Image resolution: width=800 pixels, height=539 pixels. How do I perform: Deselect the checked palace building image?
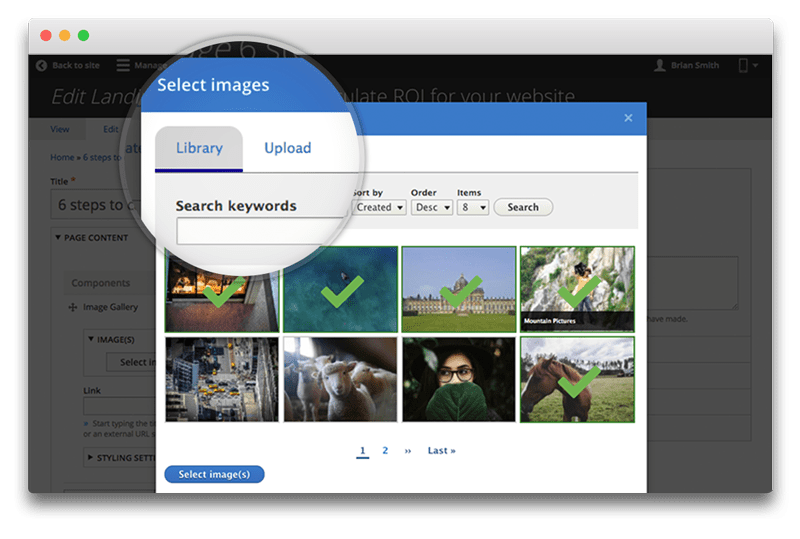pyautogui.click(x=459, y=289)
